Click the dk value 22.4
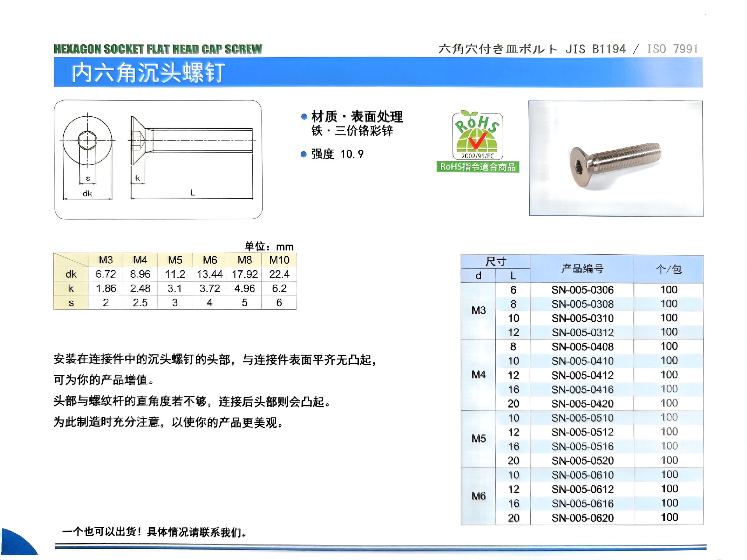This screenshot has height=560, width=747. pos(279,274)
